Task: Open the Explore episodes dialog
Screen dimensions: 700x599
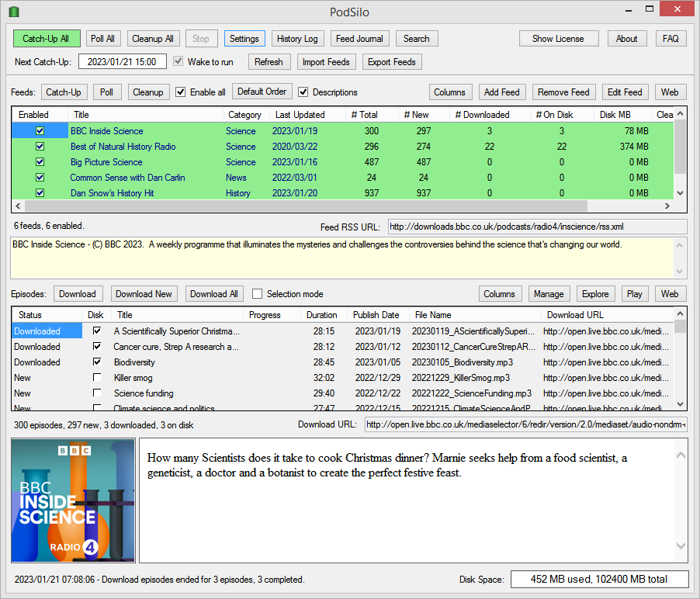Action: (595, 293)
